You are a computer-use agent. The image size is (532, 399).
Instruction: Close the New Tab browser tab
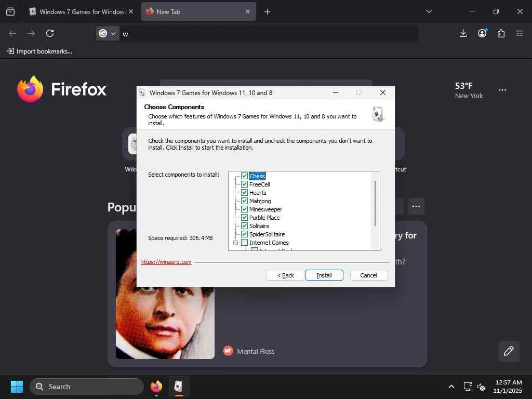[x=248, y=11]
